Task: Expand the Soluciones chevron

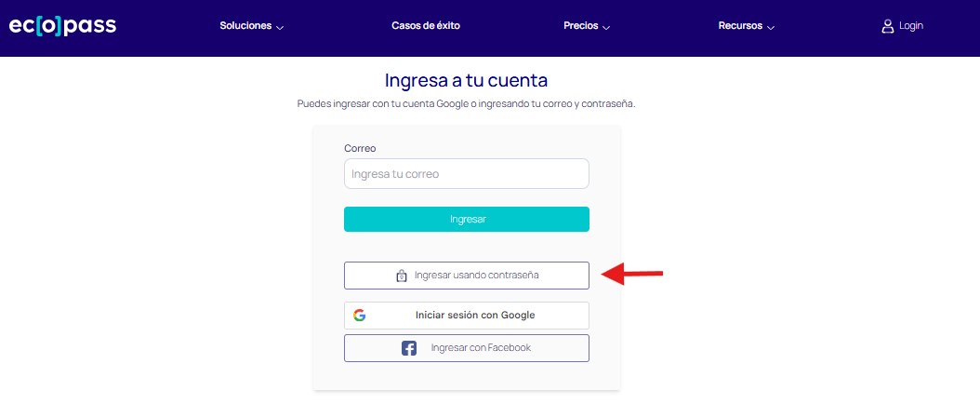Action: 280,28
